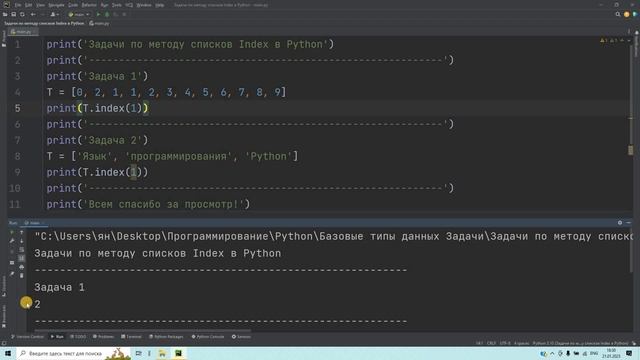This screenshot has width=640, height=360.
Task: Click the main.py breadcrumb in navigation bar
Action: pos(99,24)
